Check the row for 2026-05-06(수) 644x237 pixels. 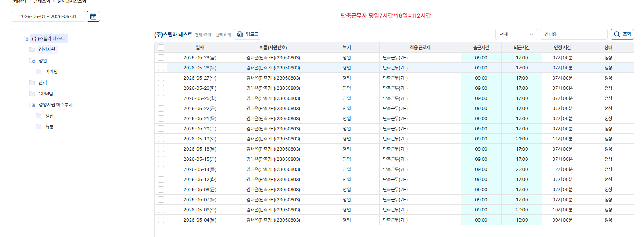pyautogui.click(x=161, y=210)
